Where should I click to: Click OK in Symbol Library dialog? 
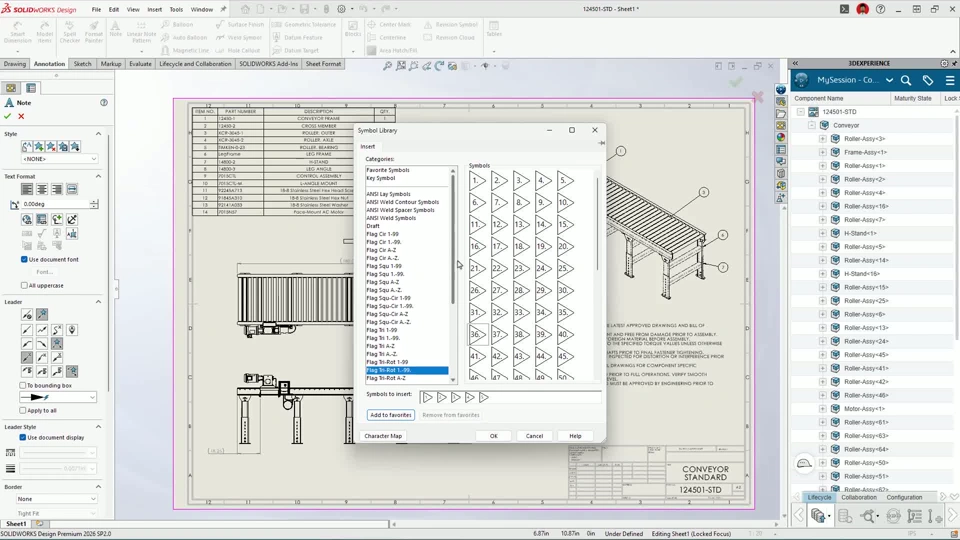tap(493, 436)
